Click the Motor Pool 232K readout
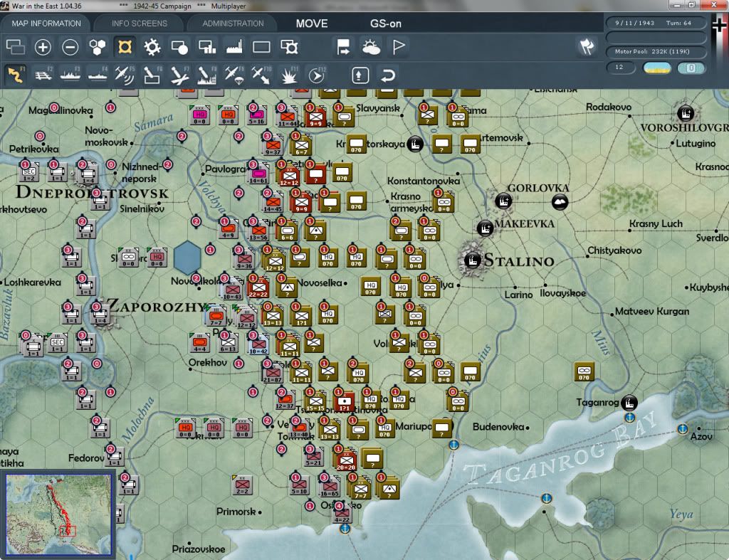The image size is (729, 560). 656,51
